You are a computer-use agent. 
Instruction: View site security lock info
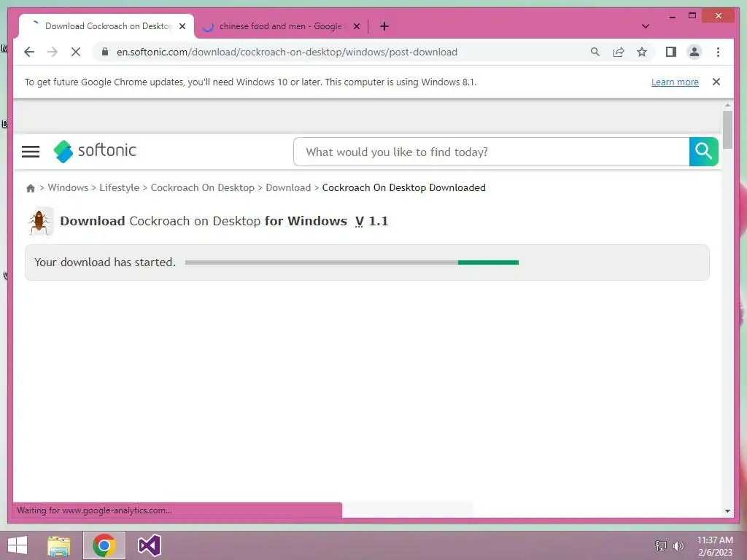click(105, 52)
